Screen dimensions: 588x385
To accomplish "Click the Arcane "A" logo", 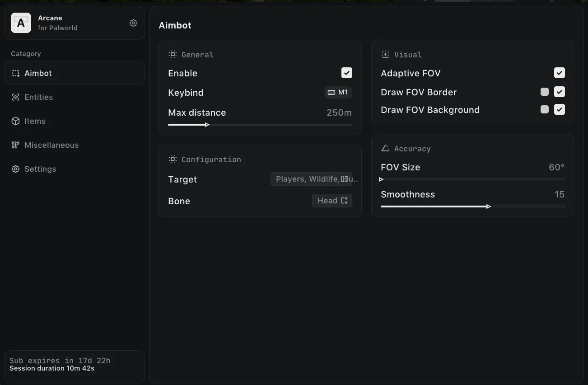I will pos(21,23).
